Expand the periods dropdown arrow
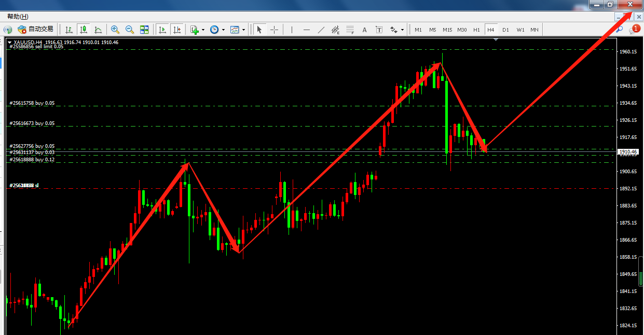The image size is (644, 335). click(x=223, y=30)
